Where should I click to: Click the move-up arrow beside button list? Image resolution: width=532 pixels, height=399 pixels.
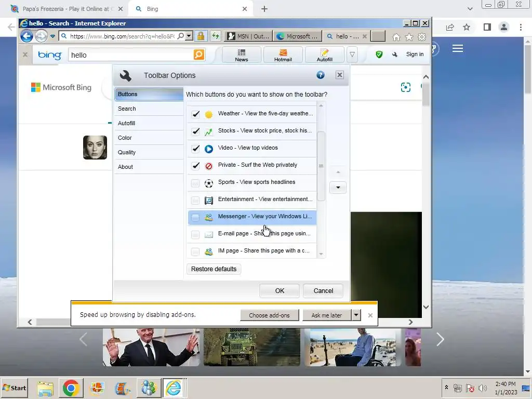[338, 172]
